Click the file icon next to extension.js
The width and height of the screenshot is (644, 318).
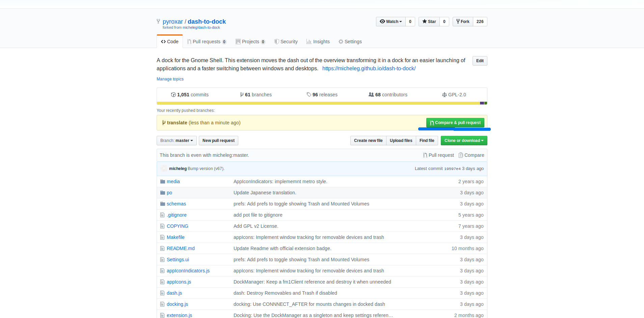[x=162, y=315]
